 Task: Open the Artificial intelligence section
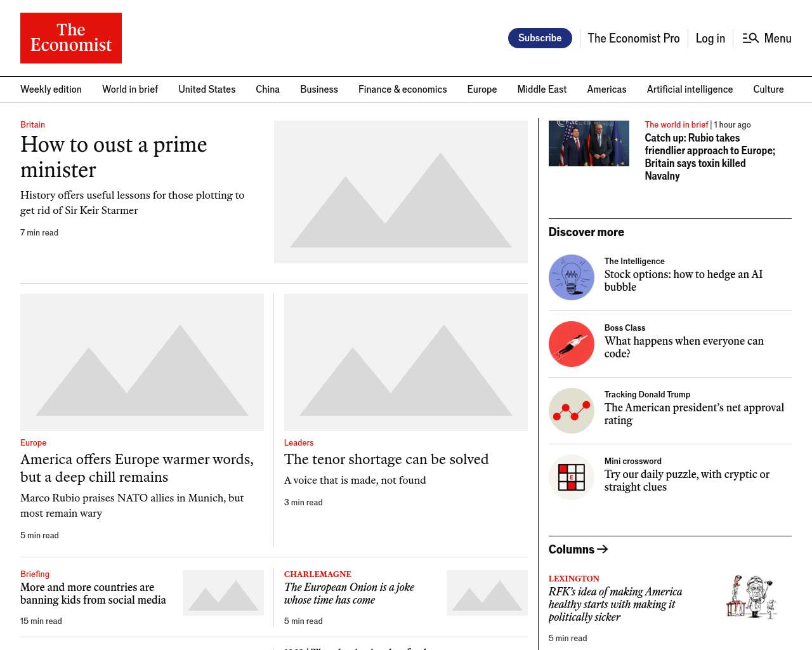tap(690, 90)
